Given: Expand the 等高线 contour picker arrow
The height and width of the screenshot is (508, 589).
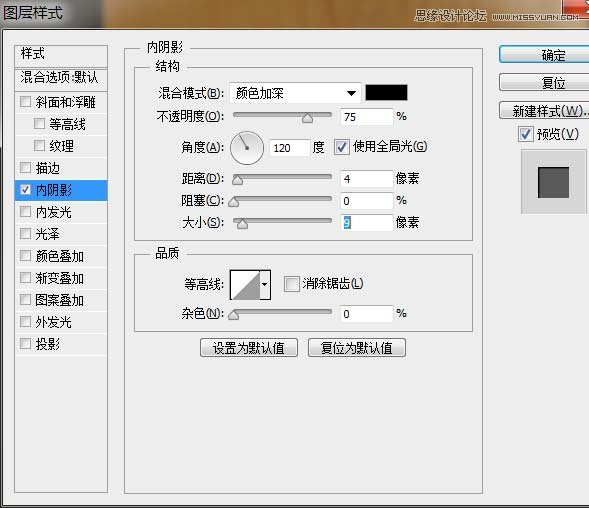Looking at the screenshot, I should tap(265, 285).
